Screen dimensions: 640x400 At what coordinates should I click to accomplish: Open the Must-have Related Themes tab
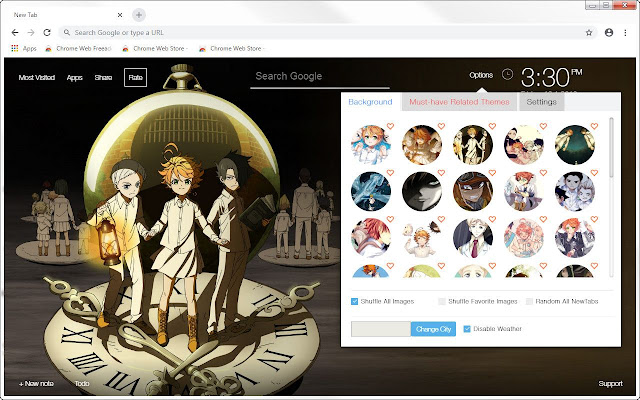pyautogui.click(x=459, y=102)
